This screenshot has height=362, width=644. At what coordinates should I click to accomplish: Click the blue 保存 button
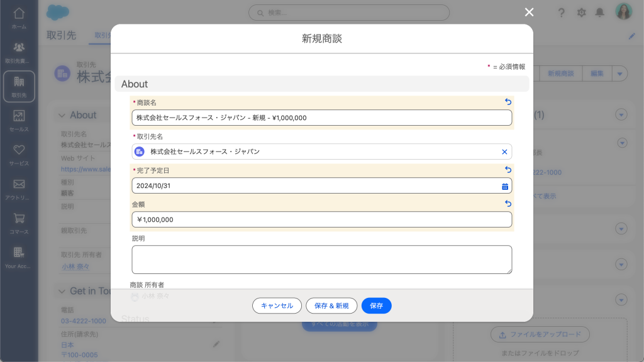click(x=376, y=306)
